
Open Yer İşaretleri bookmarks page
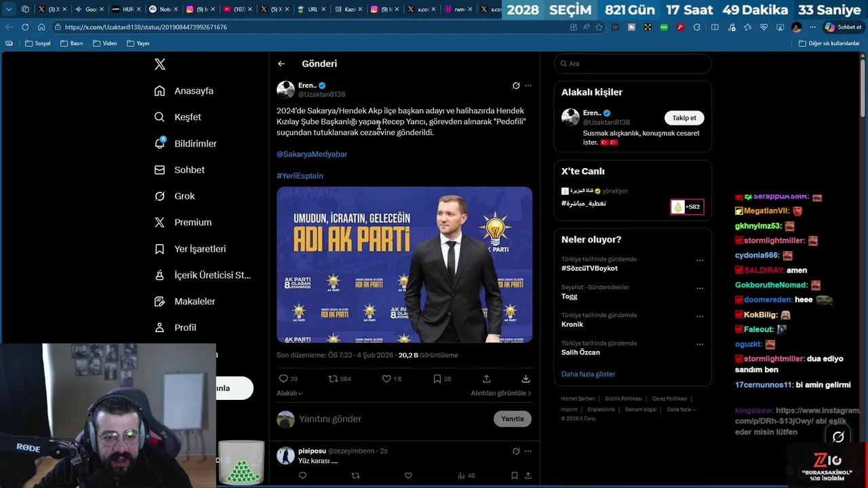tap(190, 249)
